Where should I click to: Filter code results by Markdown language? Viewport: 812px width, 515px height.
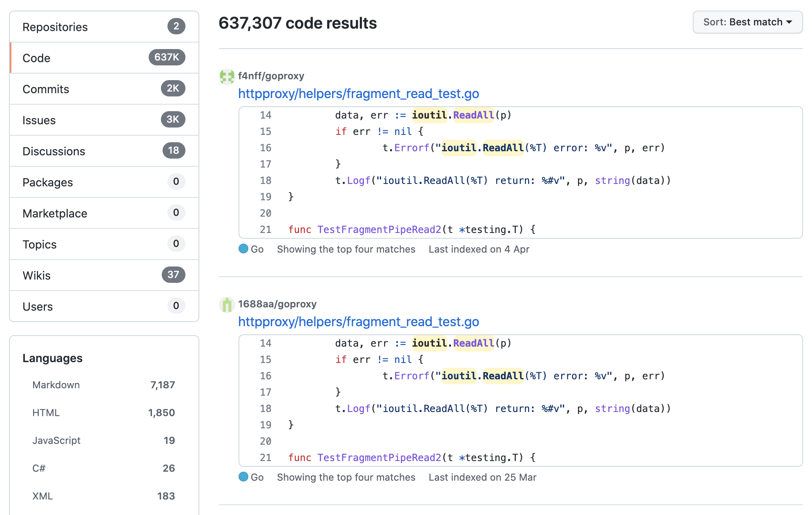tap(56, 385)
